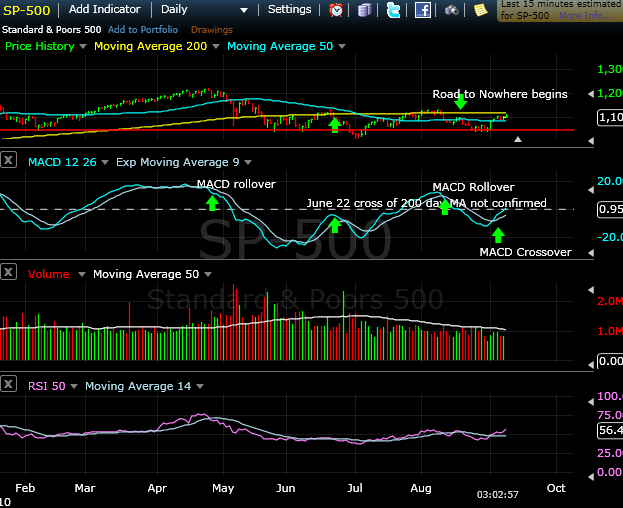This screenshot has width=623, height=508.
Task: Click the stacked documents icon in toolbar
Action: coord(364,10)
